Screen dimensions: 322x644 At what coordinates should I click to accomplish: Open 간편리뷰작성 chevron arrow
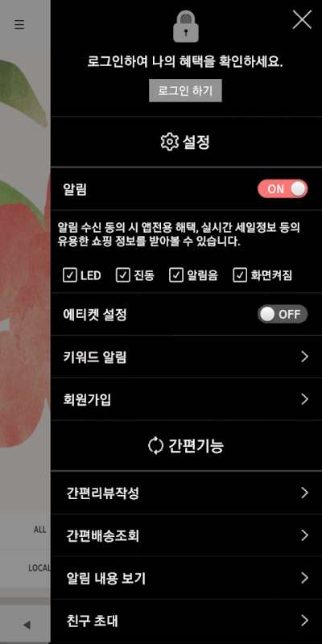click(304, 493)
